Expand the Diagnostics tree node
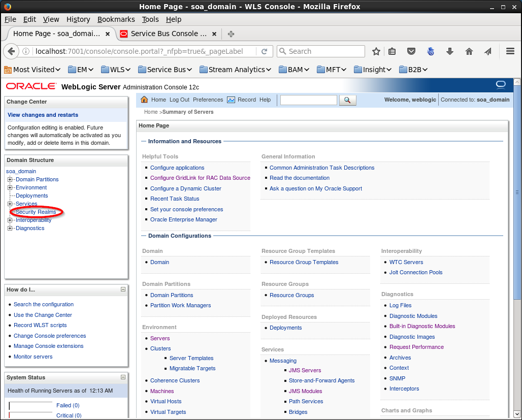The height and width of the screenshot is (420, 522). [10, 228]
